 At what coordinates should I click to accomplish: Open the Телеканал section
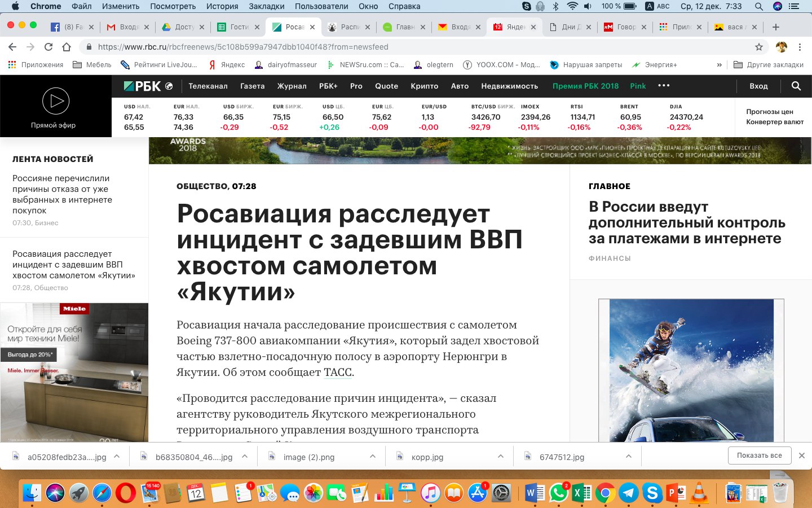click(x=208, y=86)
